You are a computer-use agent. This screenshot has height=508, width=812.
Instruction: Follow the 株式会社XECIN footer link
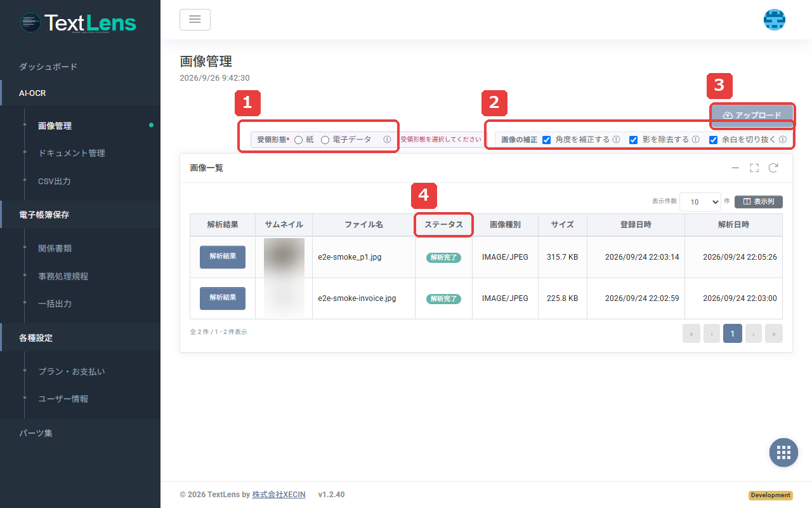[x=278, y=495]
